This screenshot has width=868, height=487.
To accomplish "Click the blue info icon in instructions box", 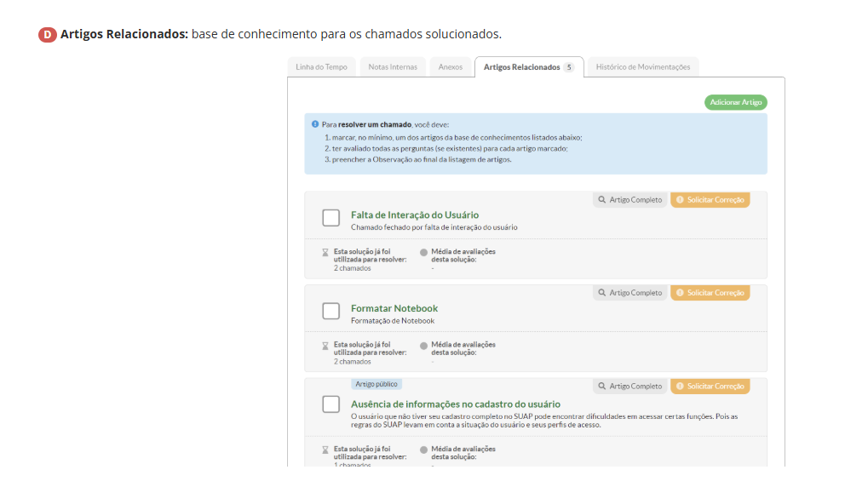I will (x=315, y=124).
